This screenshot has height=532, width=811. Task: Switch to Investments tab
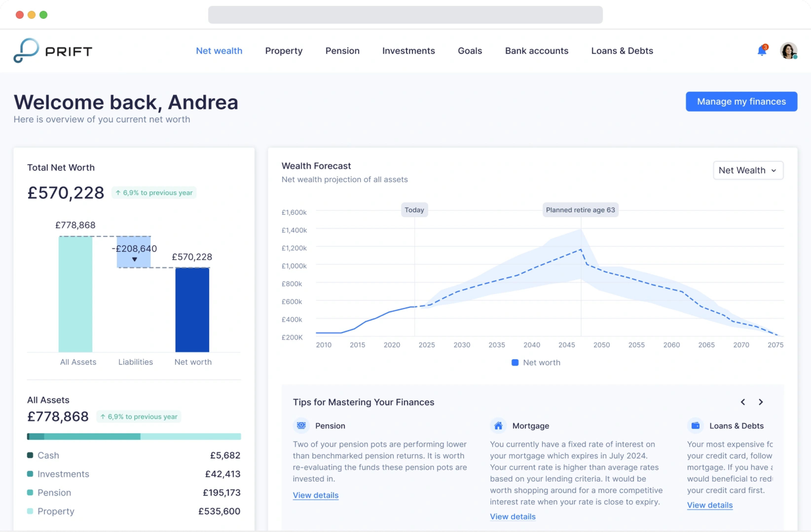pos(408,51)
